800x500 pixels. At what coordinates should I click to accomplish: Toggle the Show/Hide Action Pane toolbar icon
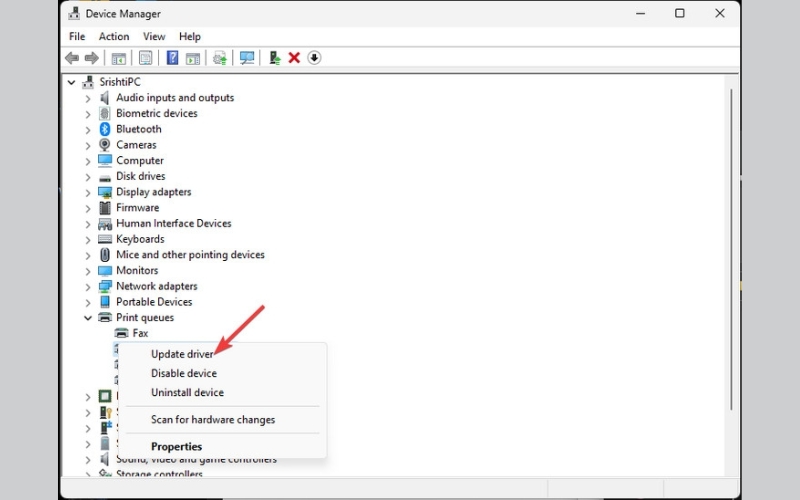point(193,58)
